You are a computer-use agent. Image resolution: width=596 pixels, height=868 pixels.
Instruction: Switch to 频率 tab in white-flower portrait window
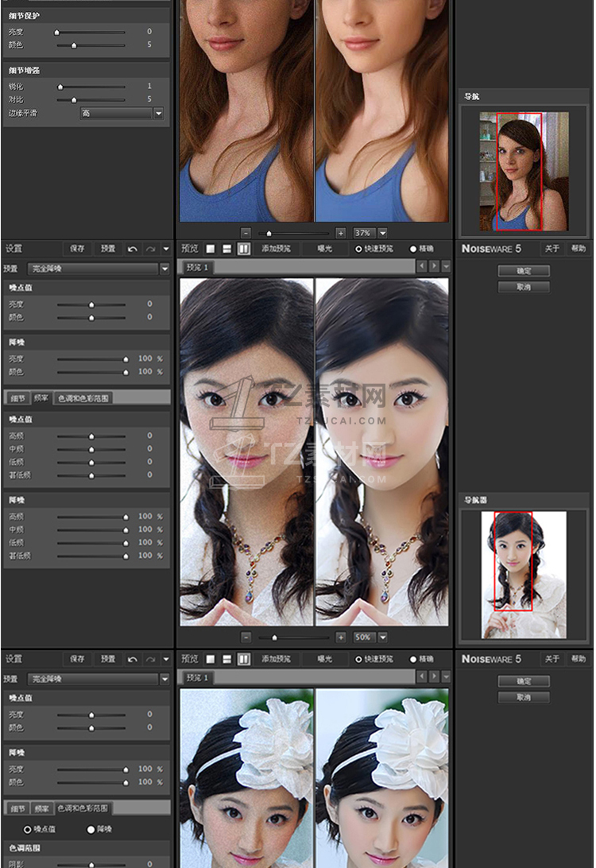[41, 808]
